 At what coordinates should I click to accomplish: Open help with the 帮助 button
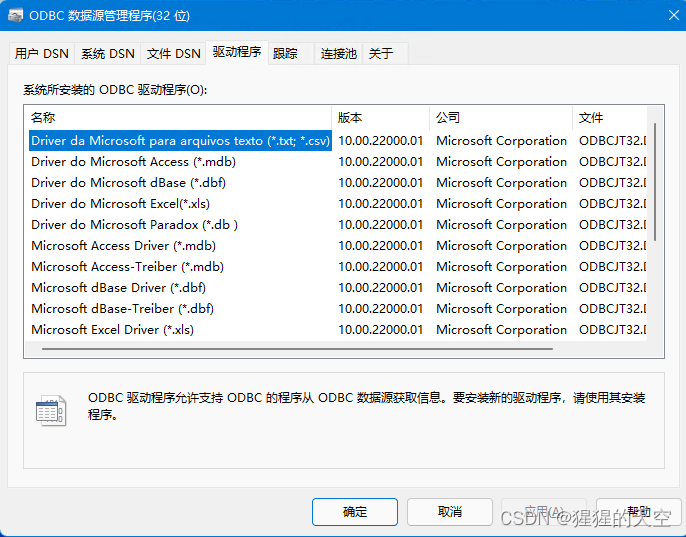pyautogui.click(x=638, y=512)
